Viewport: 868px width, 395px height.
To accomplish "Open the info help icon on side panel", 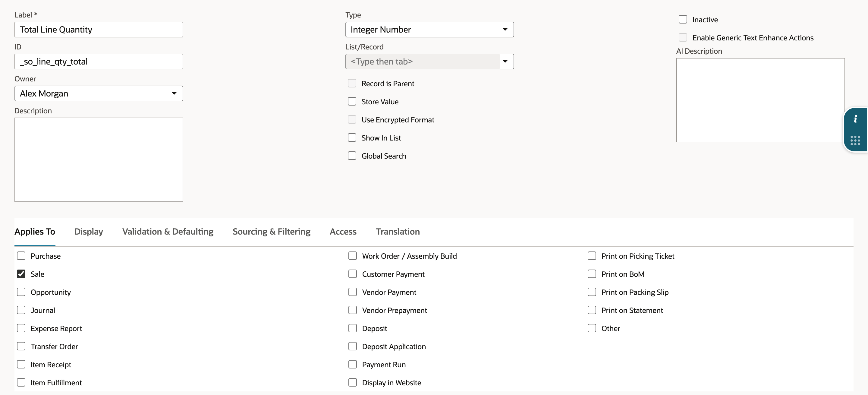I will coord(855,119).
